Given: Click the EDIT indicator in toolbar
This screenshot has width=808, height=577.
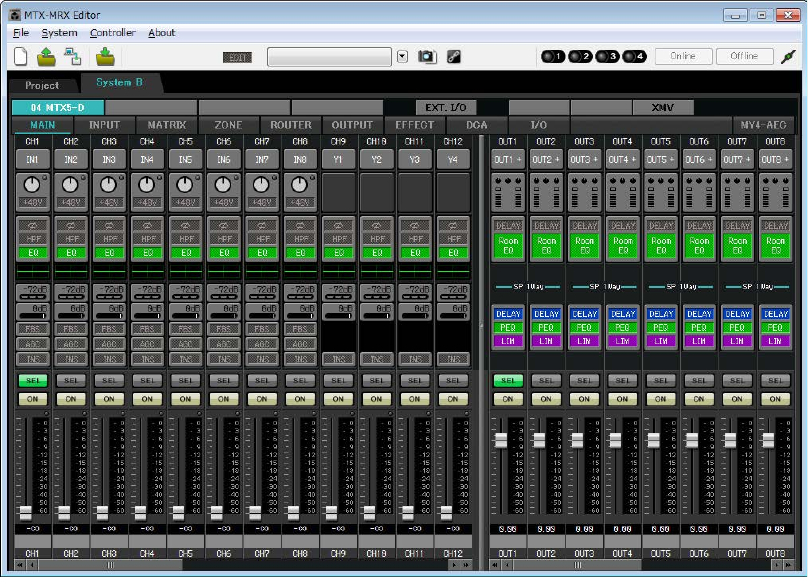Looking at the screenshot, I should pos(237,57).
